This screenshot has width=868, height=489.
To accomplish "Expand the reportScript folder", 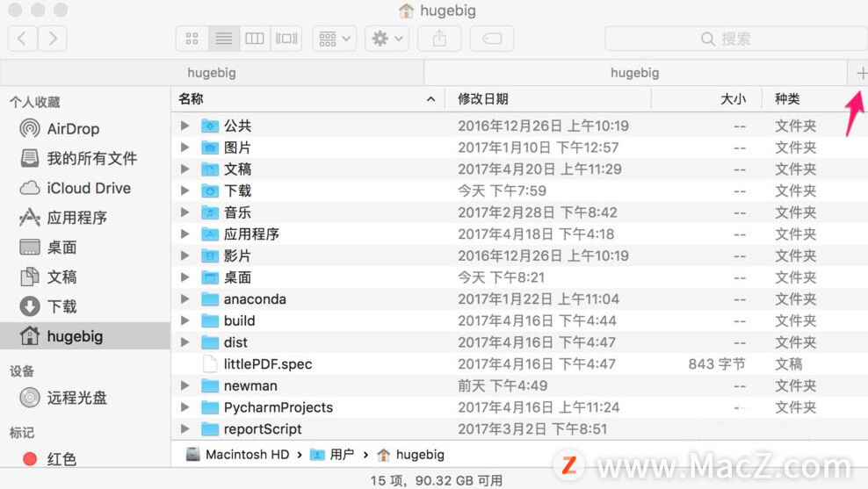I will (184, 428).
